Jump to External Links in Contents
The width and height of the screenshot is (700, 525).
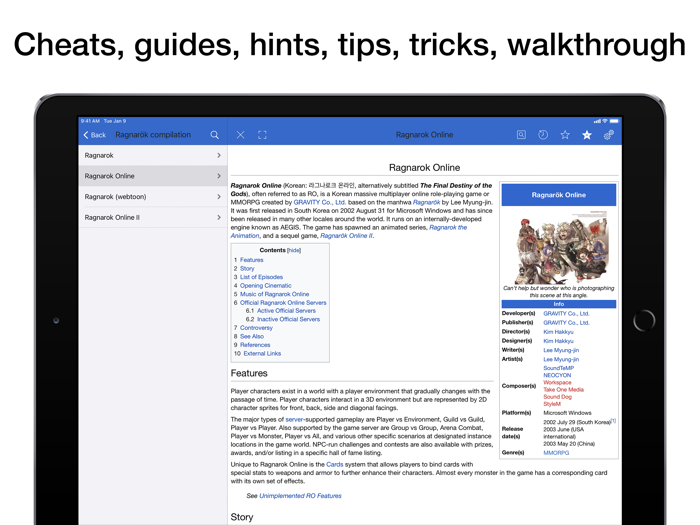pos(262,353)
